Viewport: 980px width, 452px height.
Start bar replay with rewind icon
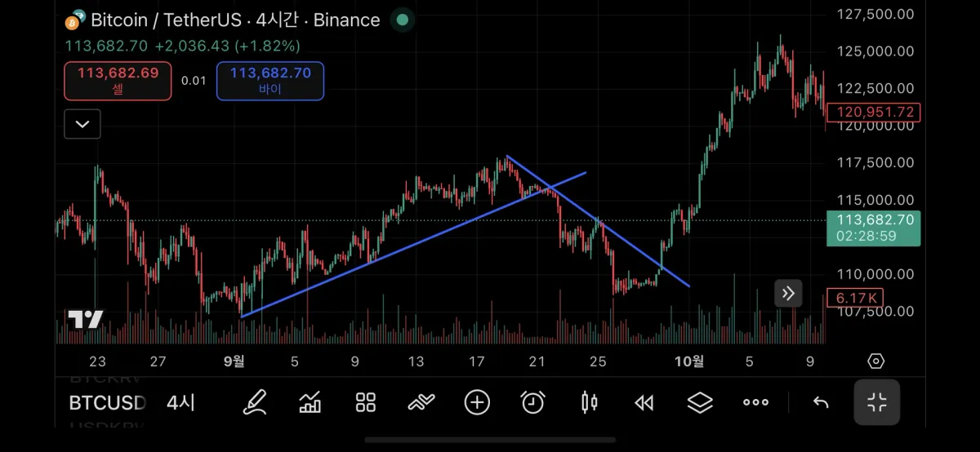point(644,402)
